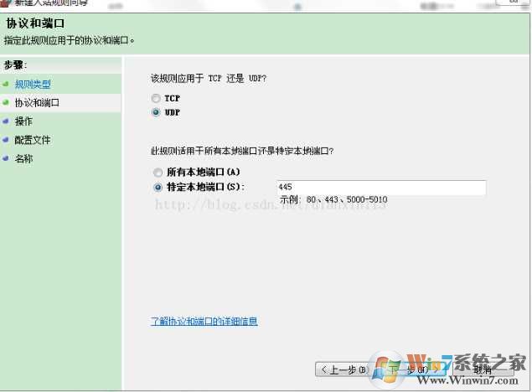
Task: Select the 协议和端口 step
Action: (37, 103)
